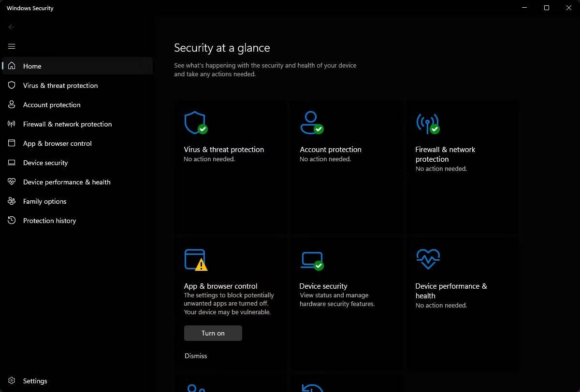
Task: Select Virus & threat protection shield icon in sidebar
Action: pos(11,85)
